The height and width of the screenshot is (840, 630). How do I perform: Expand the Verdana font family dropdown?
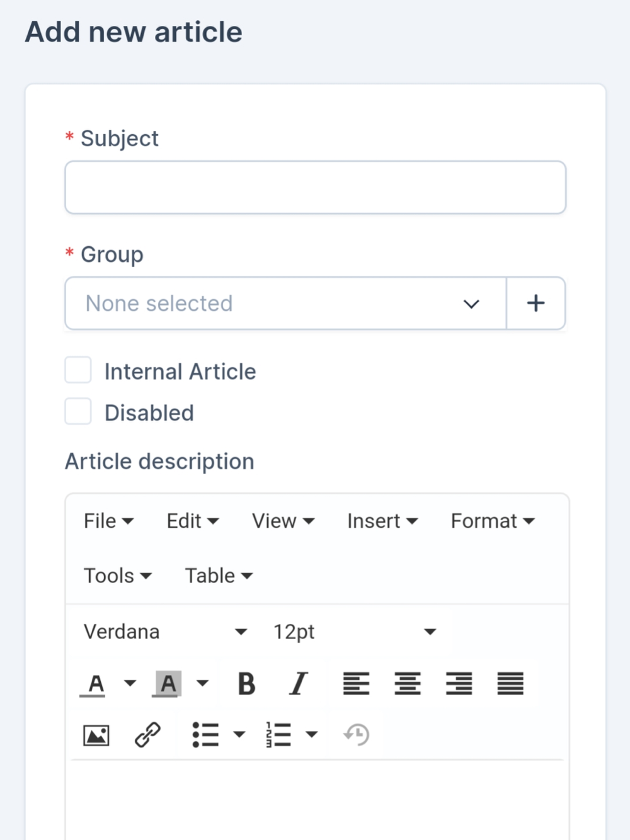pyautogui.click(x=165, y=632)
